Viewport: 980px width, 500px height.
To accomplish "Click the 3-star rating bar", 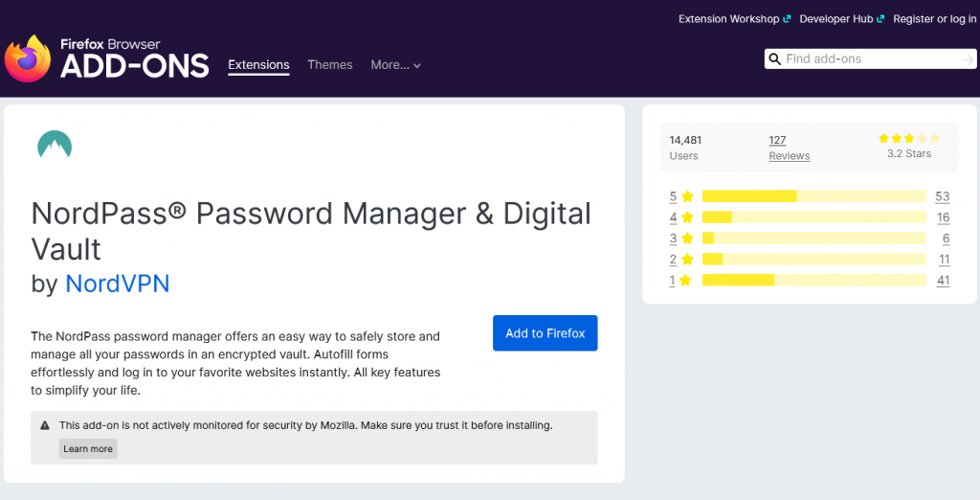I will [813, 239].
